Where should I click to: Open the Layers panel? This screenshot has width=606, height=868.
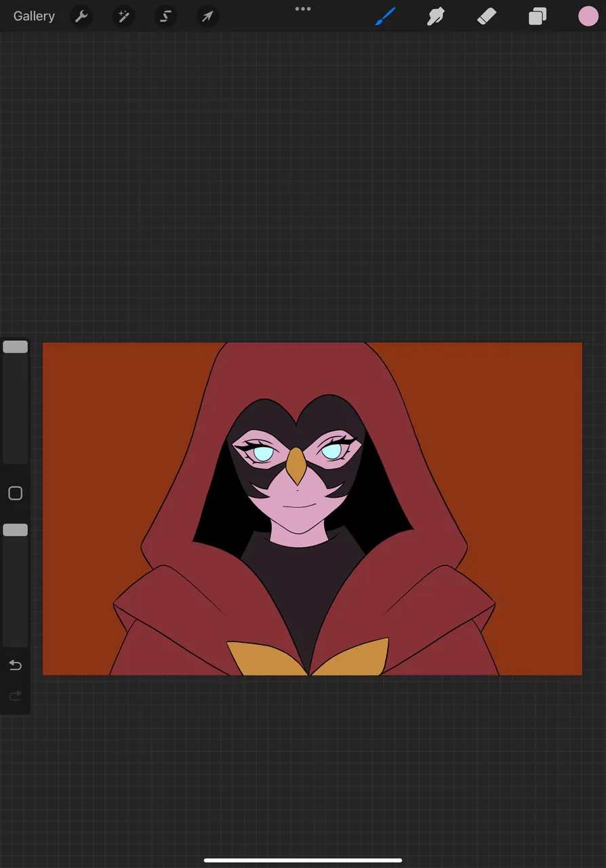[538, 16]
